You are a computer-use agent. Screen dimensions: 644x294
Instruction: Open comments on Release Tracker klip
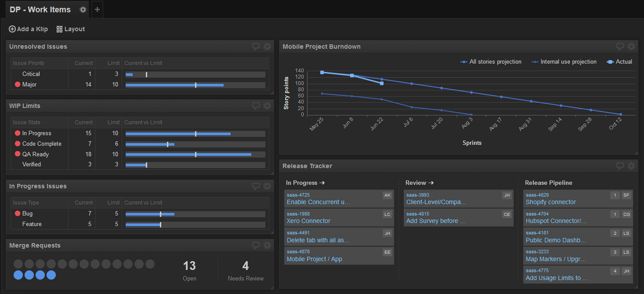(x=620, y=166)
